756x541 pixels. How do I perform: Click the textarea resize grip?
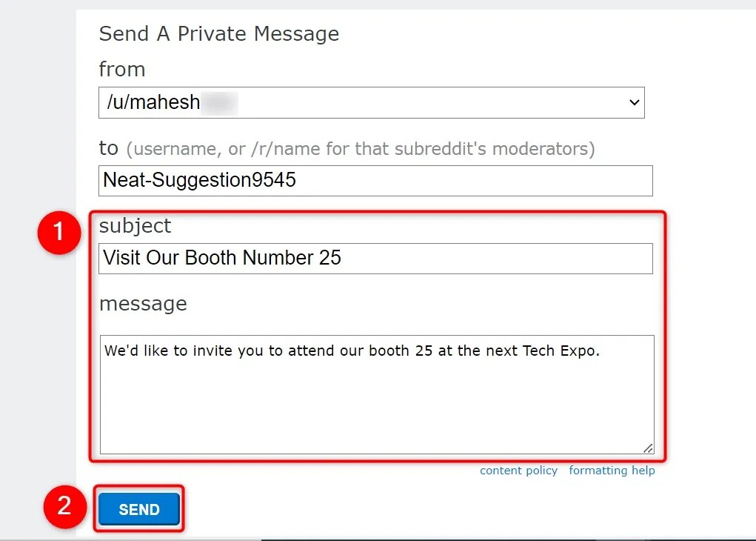pos(649,448)
